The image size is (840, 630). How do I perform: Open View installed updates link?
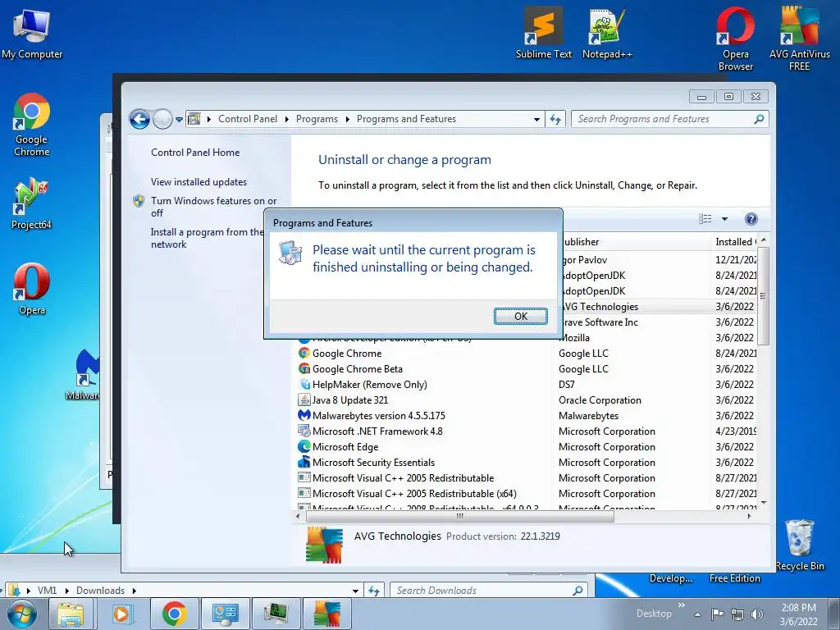[199, 181]
